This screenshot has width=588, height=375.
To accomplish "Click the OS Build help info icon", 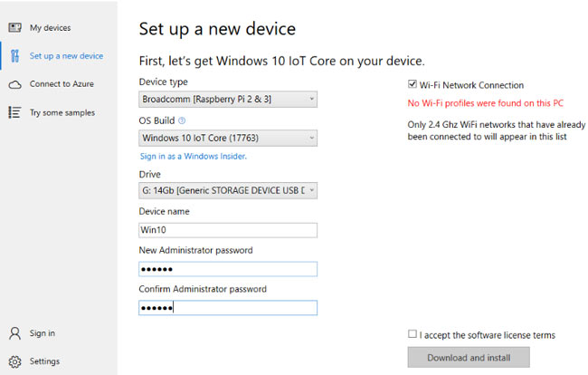I will (182, 120).
